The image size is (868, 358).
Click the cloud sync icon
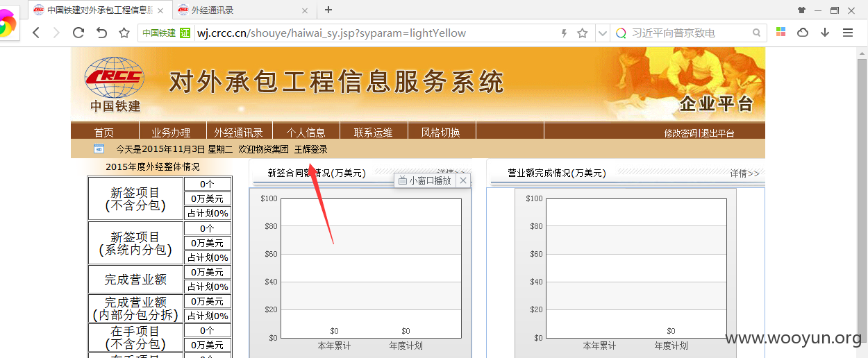point(803,33)
